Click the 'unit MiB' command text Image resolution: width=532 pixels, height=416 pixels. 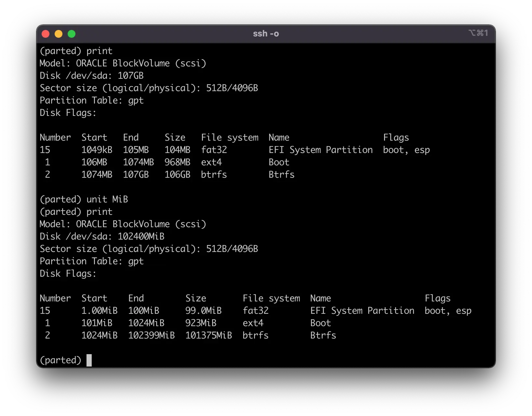click(107, 199)
